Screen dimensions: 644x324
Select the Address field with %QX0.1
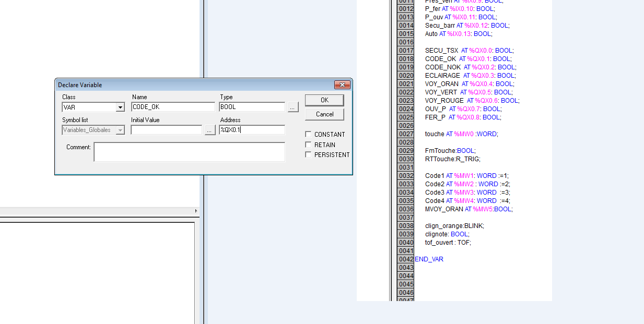click(x=252, y=130)
